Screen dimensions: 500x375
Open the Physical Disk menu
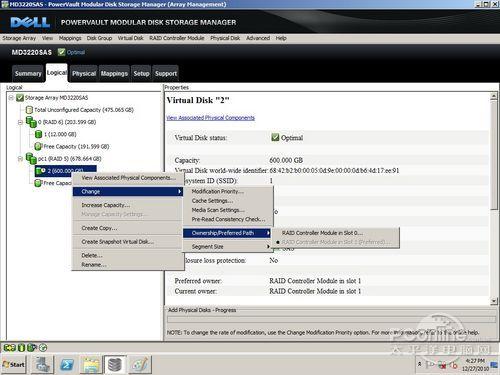225,38
